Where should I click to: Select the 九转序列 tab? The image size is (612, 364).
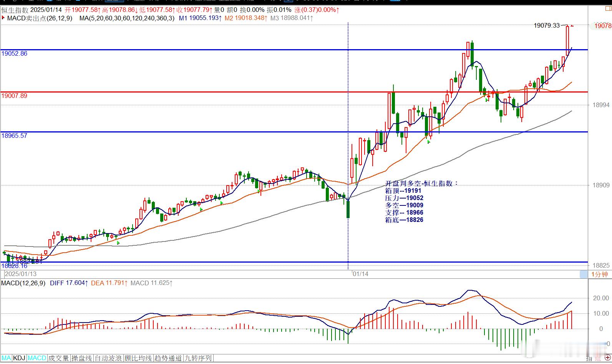click(198, 358)
